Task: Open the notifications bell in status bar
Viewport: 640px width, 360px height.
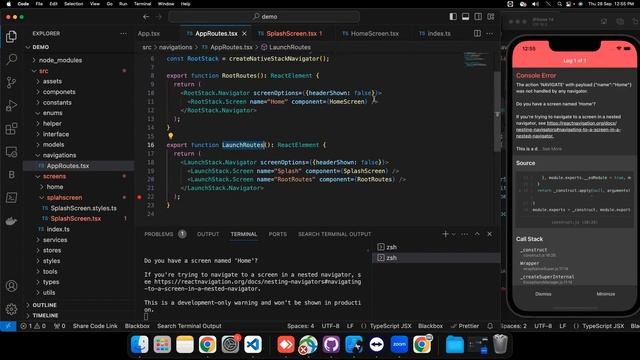Action: [x=490, y=326]
